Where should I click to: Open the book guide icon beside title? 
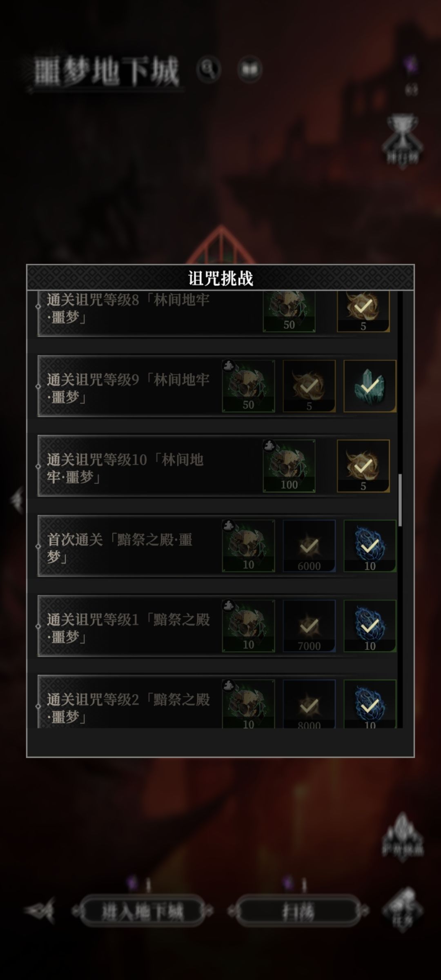249,69
